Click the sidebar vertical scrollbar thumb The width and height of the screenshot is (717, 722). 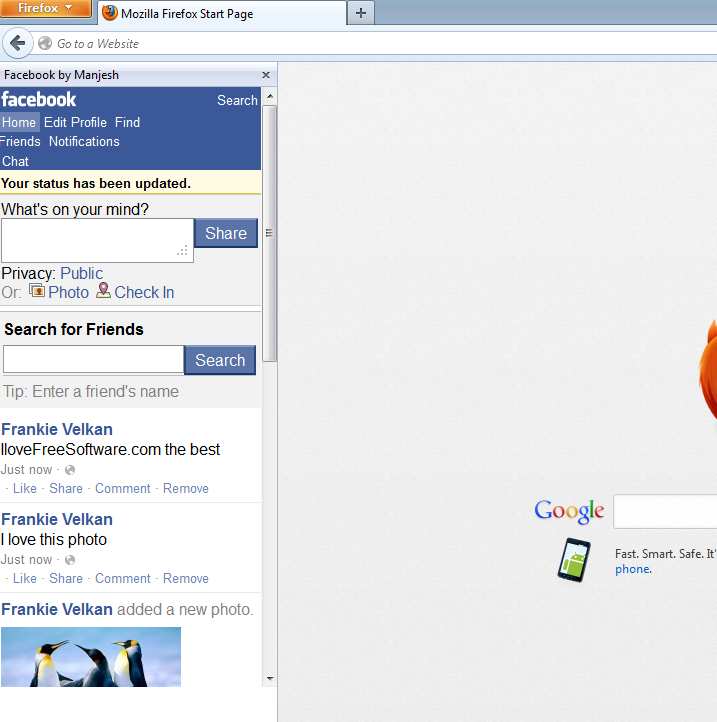[270, 233]
